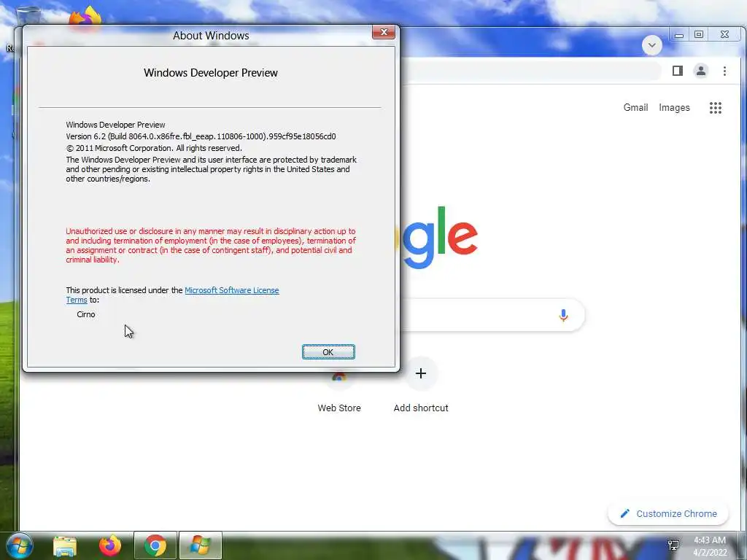Open Windows Explorer from the taskbar
Screen dimensions: 747x560
point(65,545)
